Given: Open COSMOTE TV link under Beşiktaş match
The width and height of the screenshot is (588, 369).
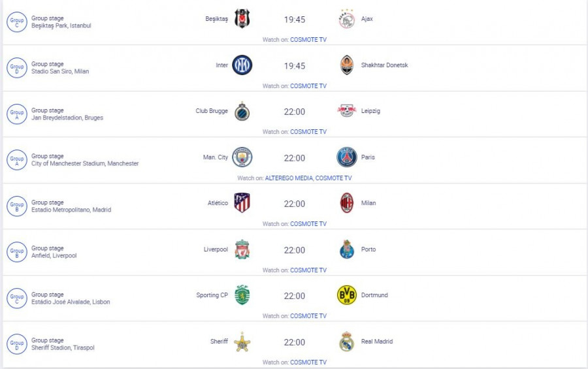Looking at the screenshot, I should tap(308, 40).
